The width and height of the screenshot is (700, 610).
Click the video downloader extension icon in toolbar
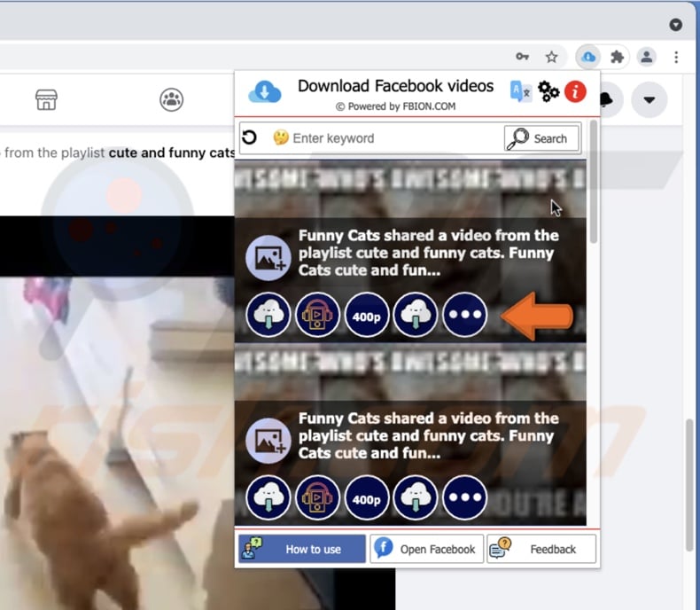click(588, 57)
